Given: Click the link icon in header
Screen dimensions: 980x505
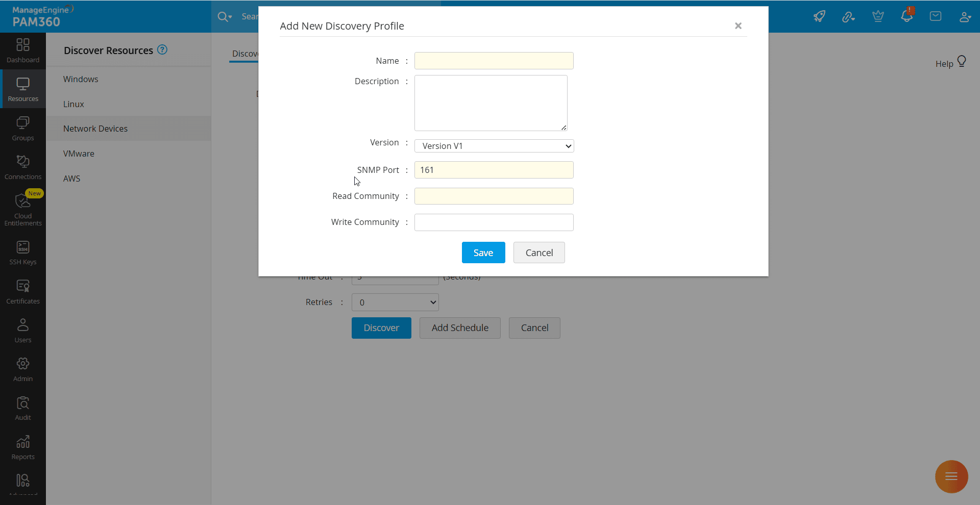Looking at the screenshot, I should pos(848,17).
